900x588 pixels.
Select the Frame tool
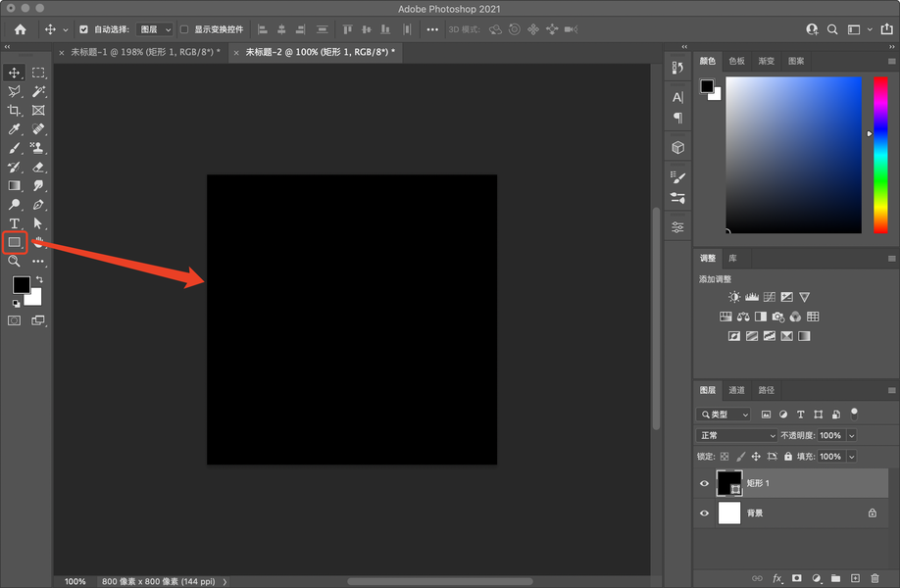click(x=38, y=110)
